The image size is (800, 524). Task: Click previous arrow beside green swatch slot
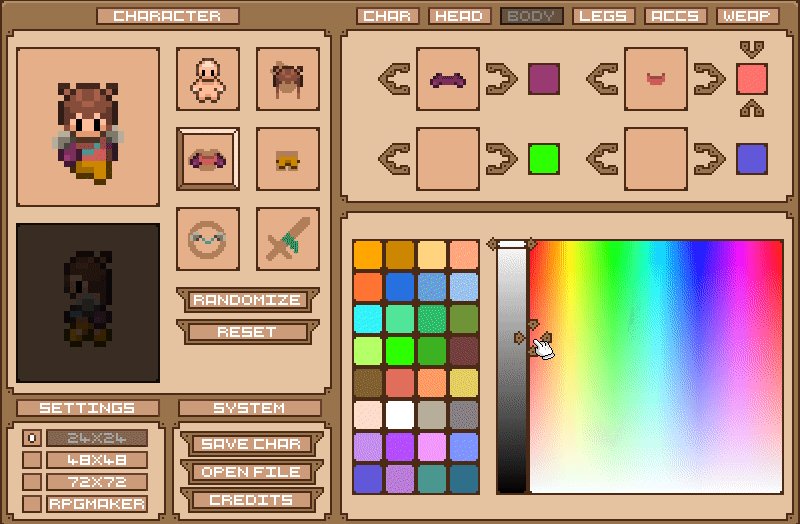click(x=395, y=159)
